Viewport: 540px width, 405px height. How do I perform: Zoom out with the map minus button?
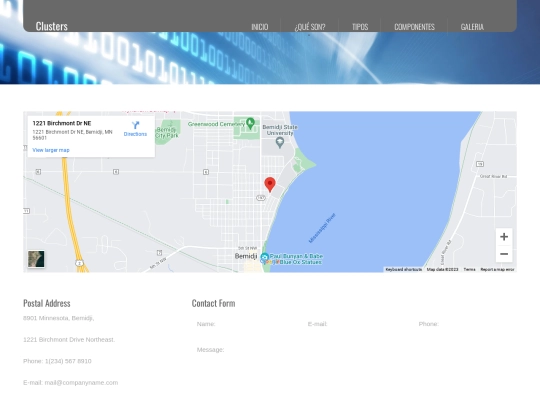point(504,254)
